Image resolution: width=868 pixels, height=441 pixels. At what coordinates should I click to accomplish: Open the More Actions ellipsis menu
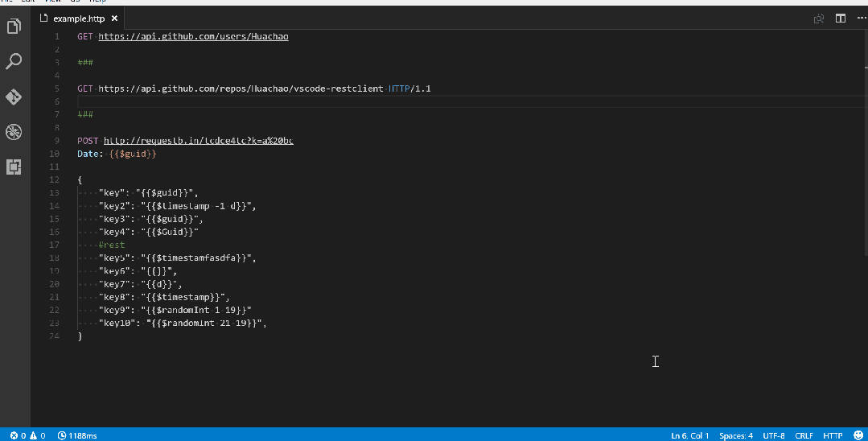[861, 19]
